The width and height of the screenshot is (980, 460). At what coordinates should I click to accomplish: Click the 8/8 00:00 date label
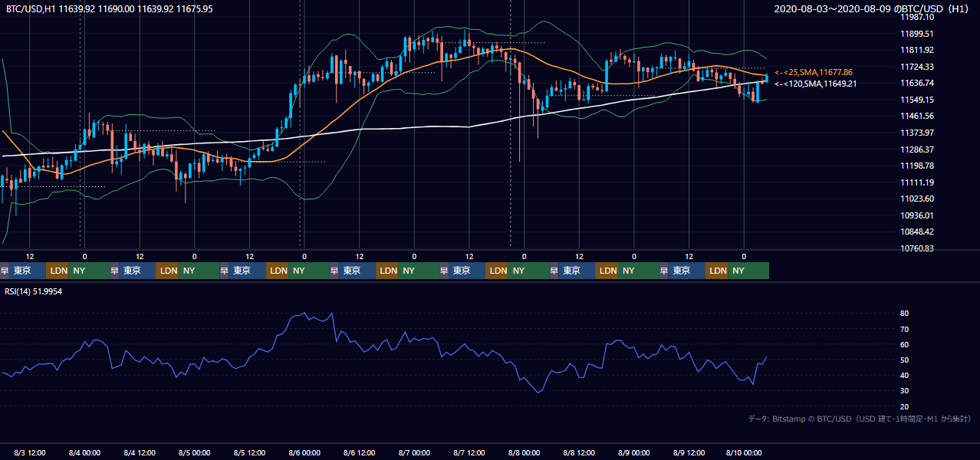click(x=525, y=452)
